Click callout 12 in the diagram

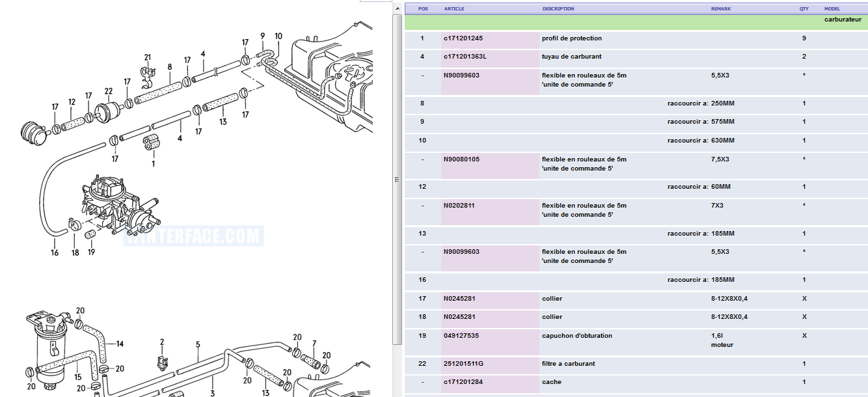72,102
